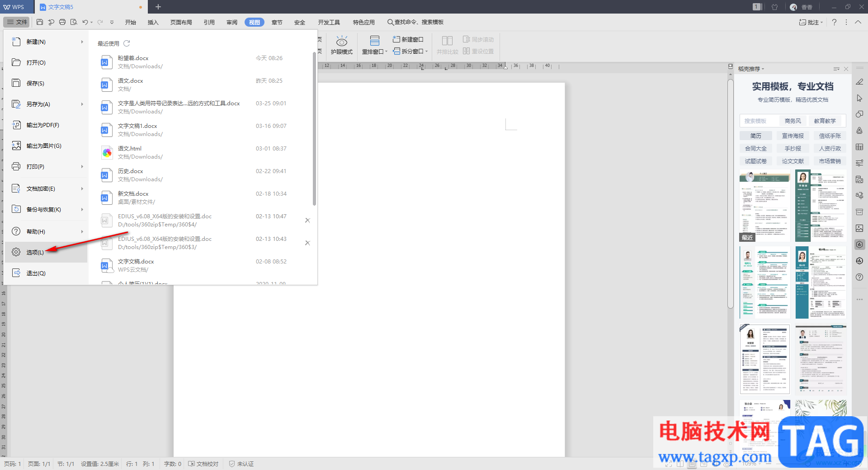Open the customize quick access toolbar dropdown
Screen dimensions: 868x470
(x=112, y=22)
